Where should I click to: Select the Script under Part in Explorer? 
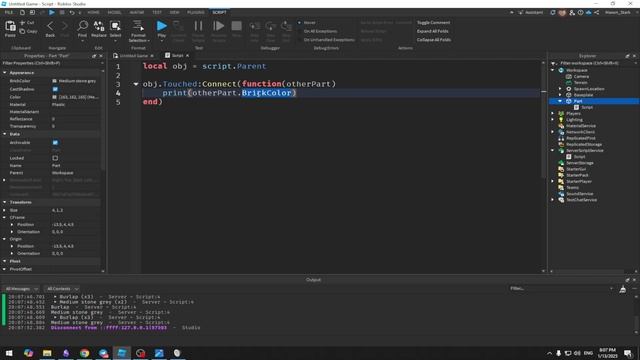pos(587,107)
